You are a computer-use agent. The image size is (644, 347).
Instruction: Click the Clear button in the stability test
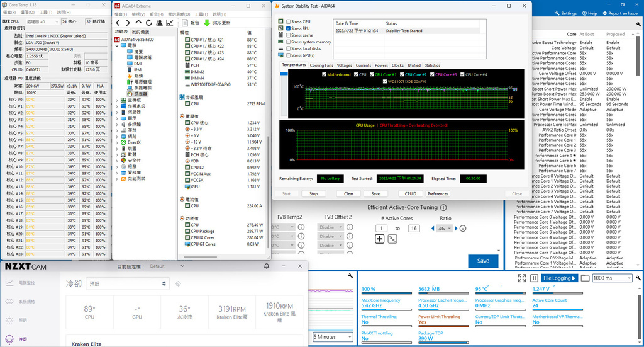[x=348, y=193]
